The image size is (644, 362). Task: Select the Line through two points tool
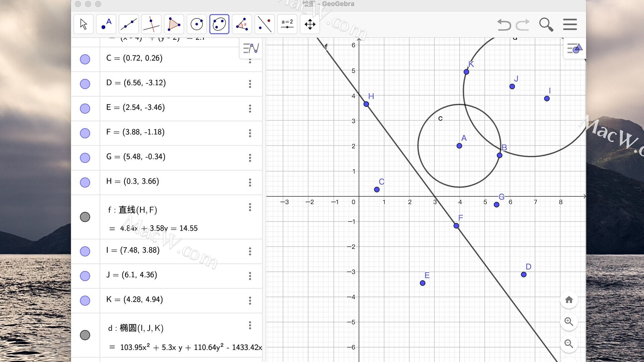click(129, 24)
